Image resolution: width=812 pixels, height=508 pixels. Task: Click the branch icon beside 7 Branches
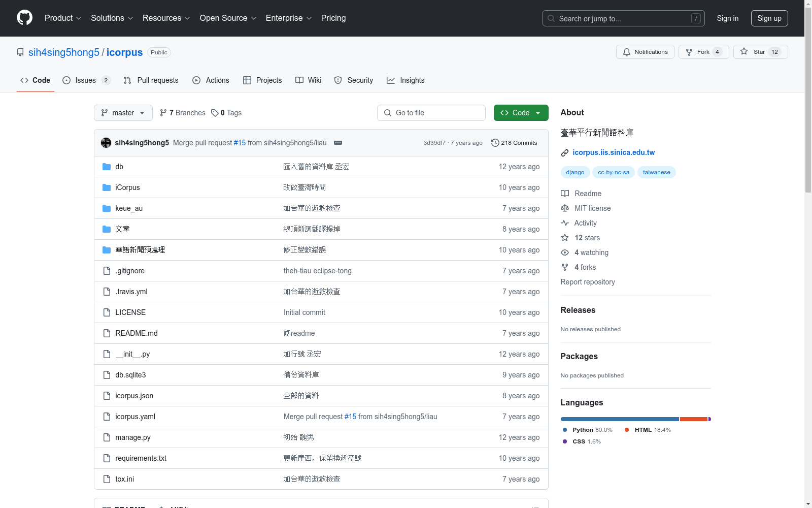[x=163, y=113]
